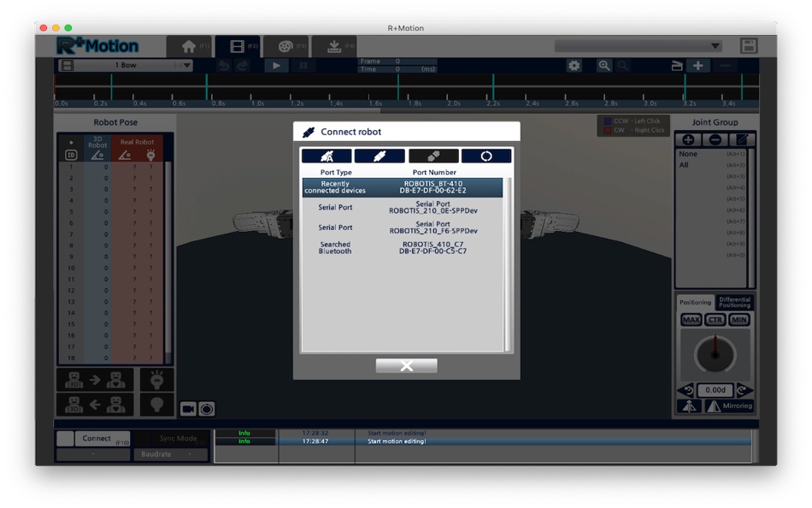
Task: Copy 3D robot pose to real robot
Action: pos(95,380)
